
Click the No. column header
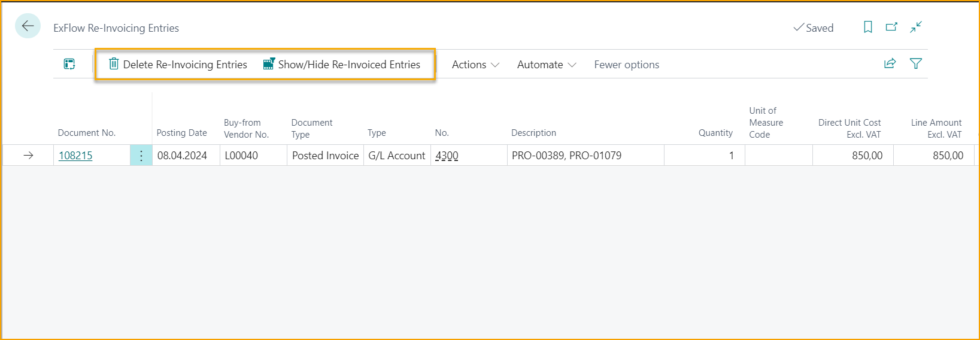(442, 133)
